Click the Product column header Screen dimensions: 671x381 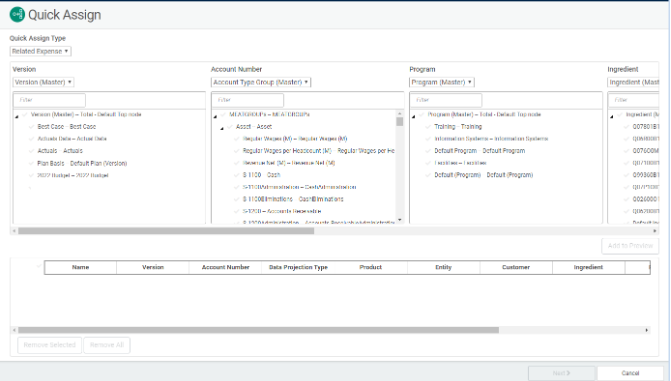coord(371,267)
